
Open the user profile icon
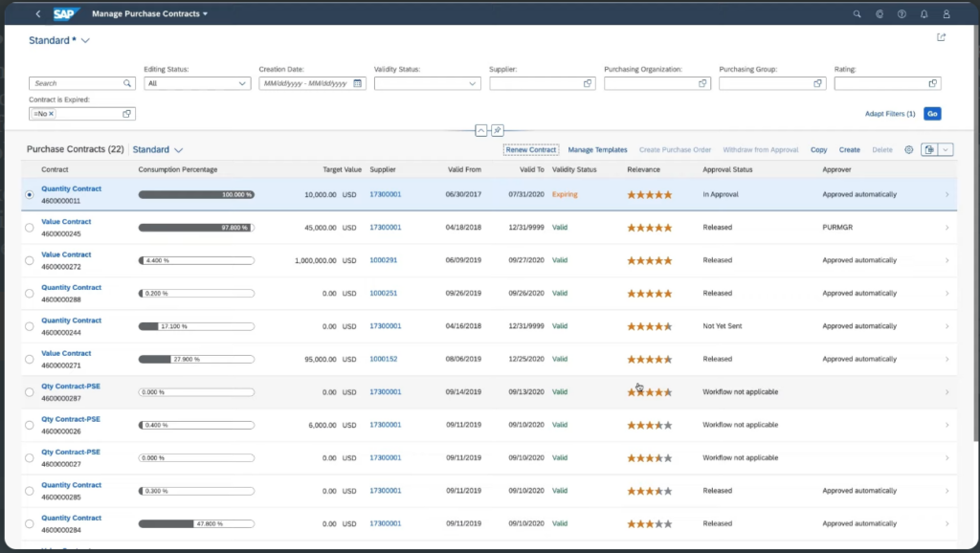946,13
